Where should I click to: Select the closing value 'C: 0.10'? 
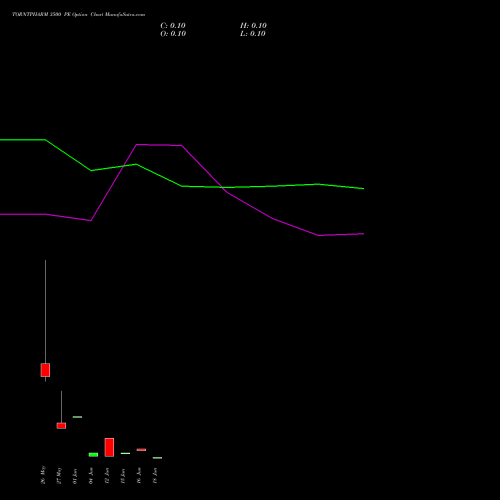pos(173,26)
